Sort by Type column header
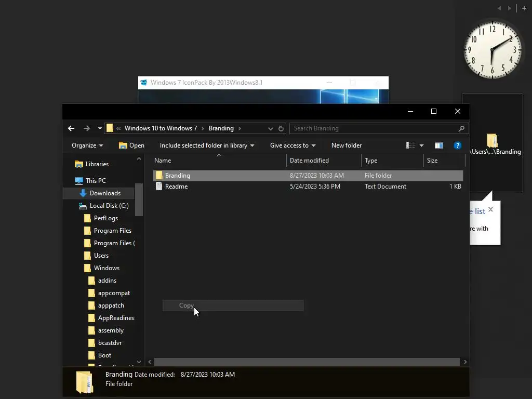This screenshot has width=532, height=399. [x=392, y=160]
